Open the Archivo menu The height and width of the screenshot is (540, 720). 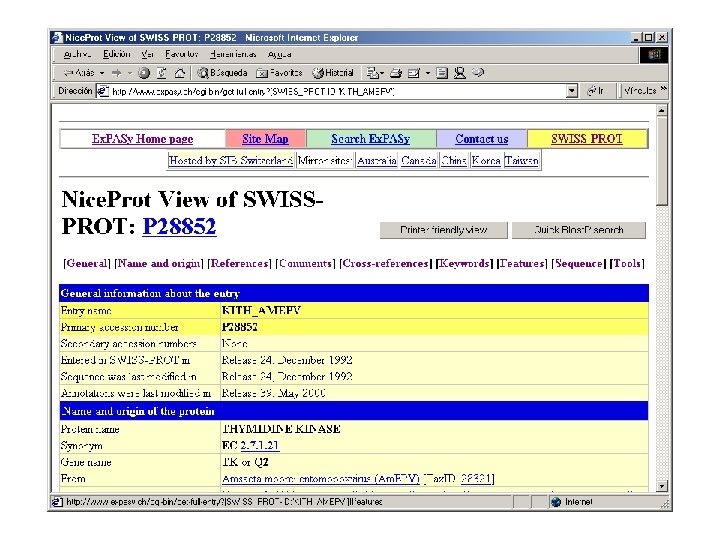point(77,54)
